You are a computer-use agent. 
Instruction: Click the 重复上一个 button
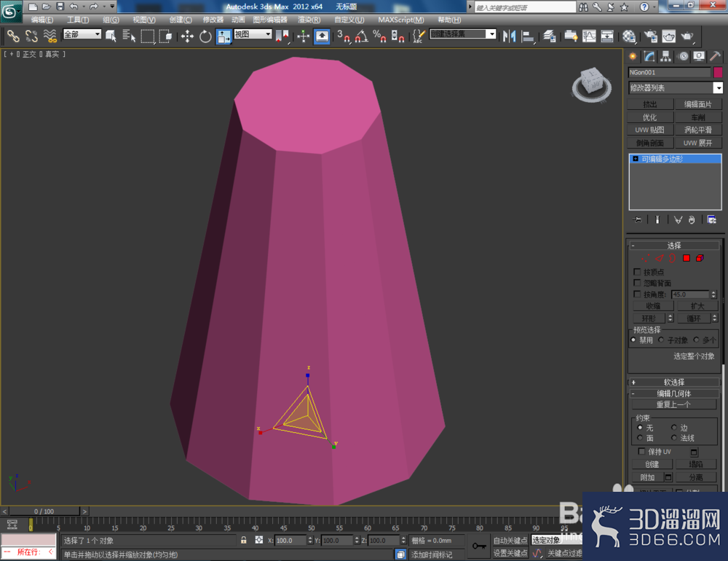click(673, 404)
